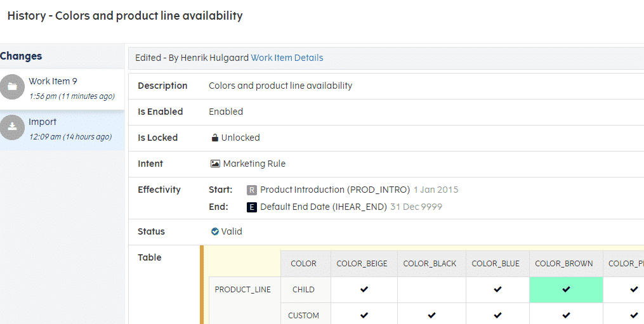Toggle CUSTOM checkmark under COLOR_BLACK

coord(431,315)
